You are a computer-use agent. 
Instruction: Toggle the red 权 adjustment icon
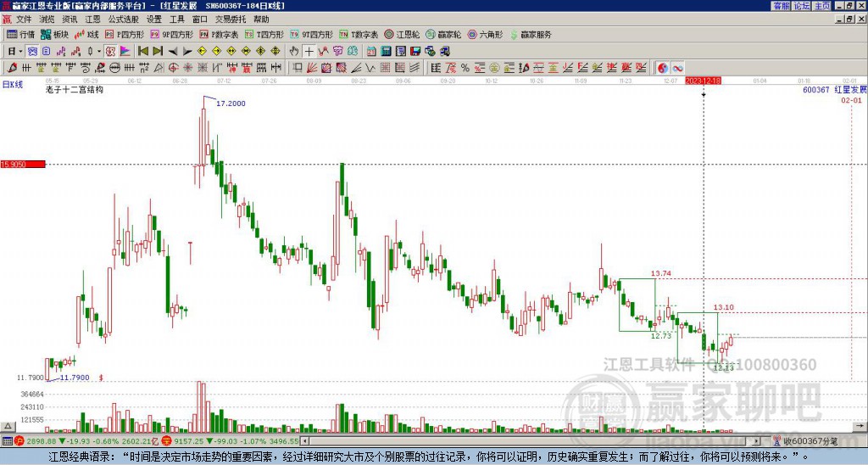coord(110,52)
